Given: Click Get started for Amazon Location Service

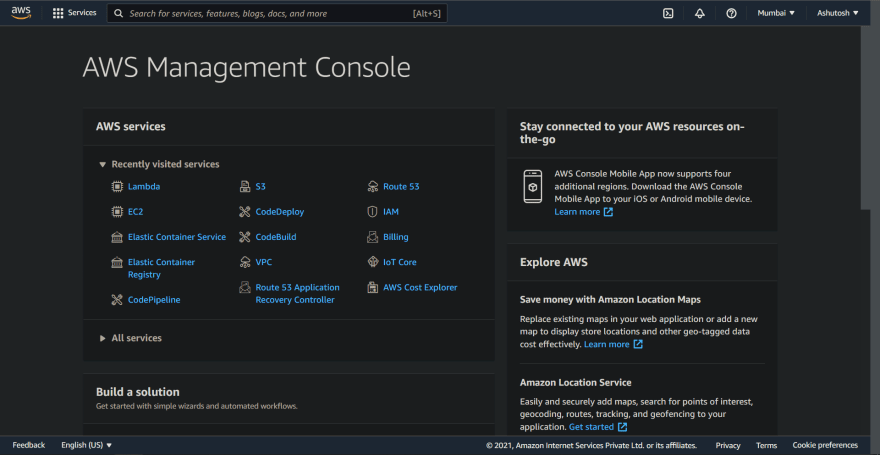Looking at the screenshot, I should point(592,428).
